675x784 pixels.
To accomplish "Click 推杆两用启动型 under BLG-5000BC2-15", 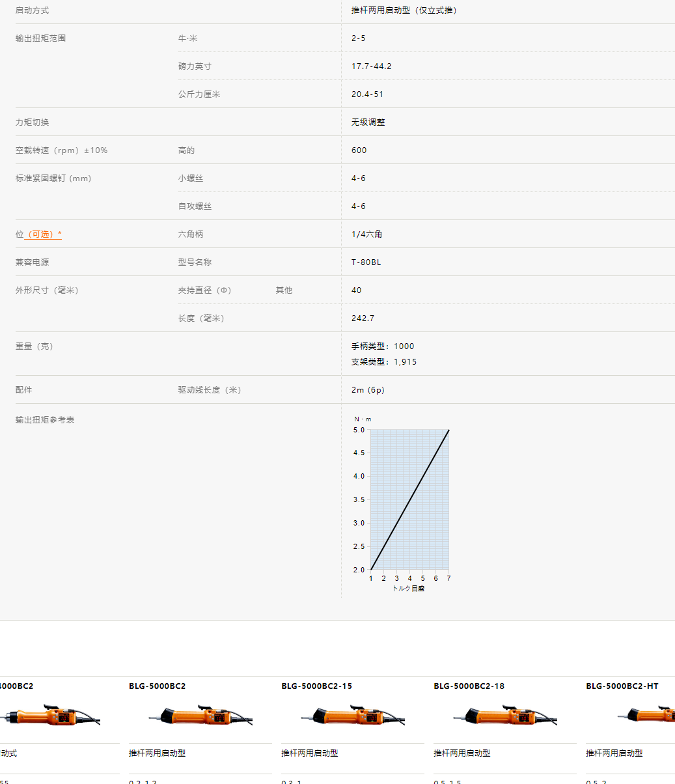I will [x=309, y=753].
